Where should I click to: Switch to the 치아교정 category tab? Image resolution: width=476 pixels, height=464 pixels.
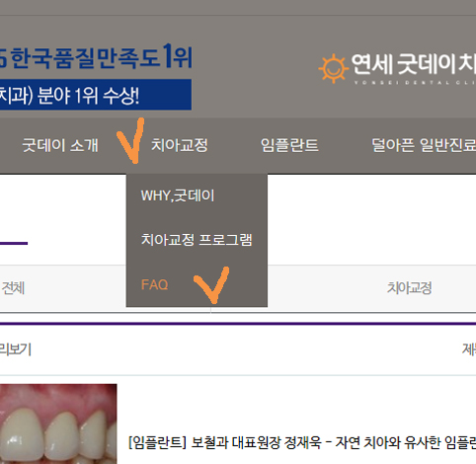coord(409,288)
